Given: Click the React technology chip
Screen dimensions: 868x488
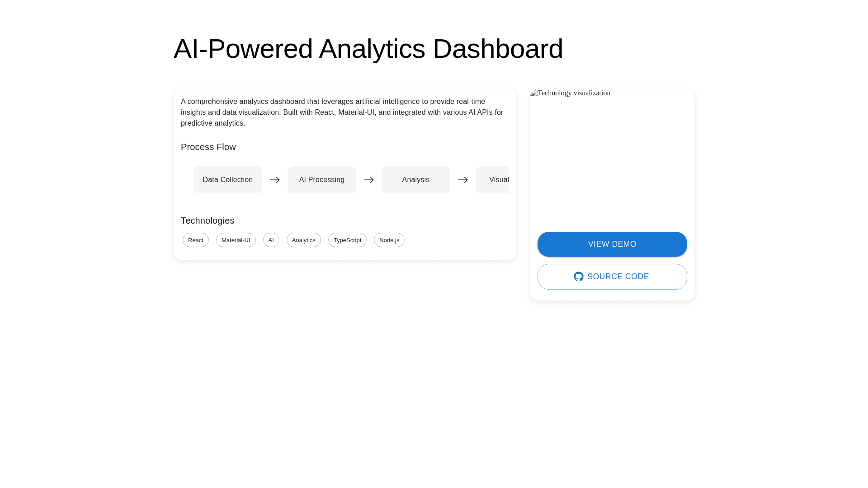Looking at the screenshot, I should coord(196,240).
